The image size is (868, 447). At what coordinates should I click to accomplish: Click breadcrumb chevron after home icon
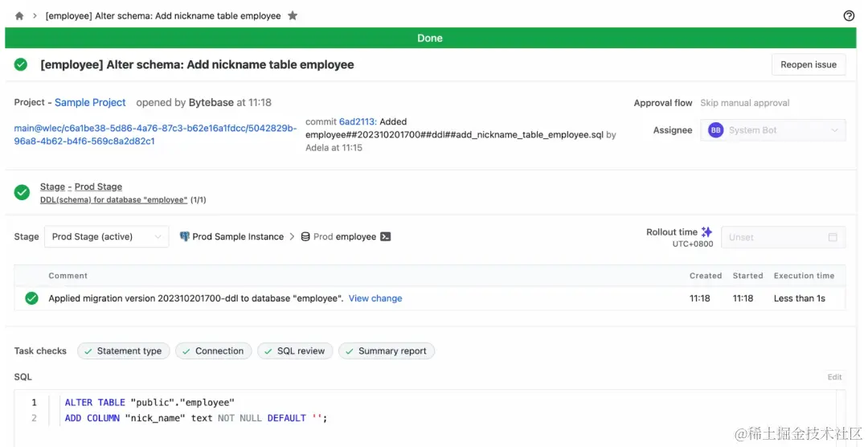point(35,16)
